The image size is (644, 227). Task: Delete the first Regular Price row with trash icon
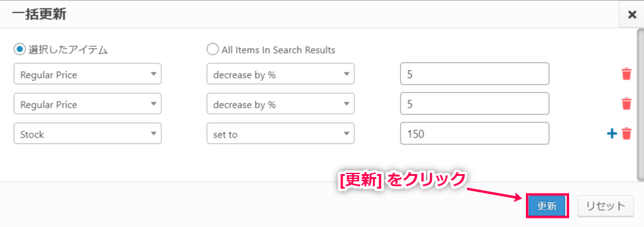626,74
